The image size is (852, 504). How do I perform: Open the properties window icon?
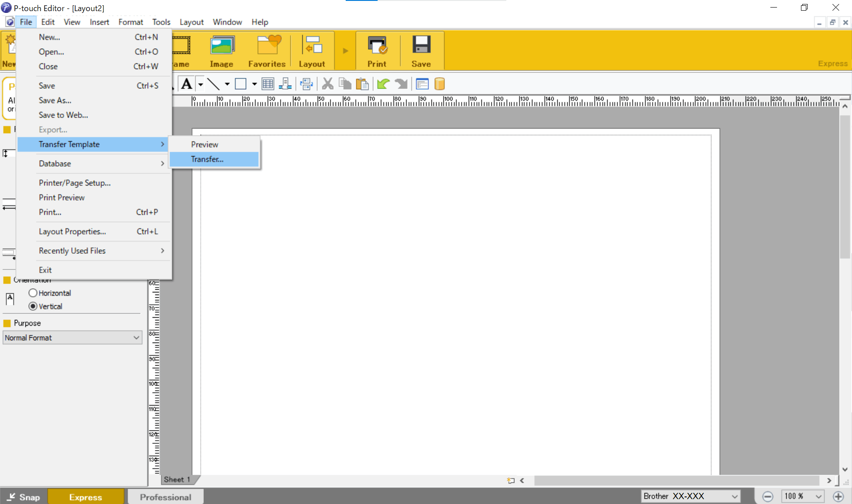coord(422,84)
